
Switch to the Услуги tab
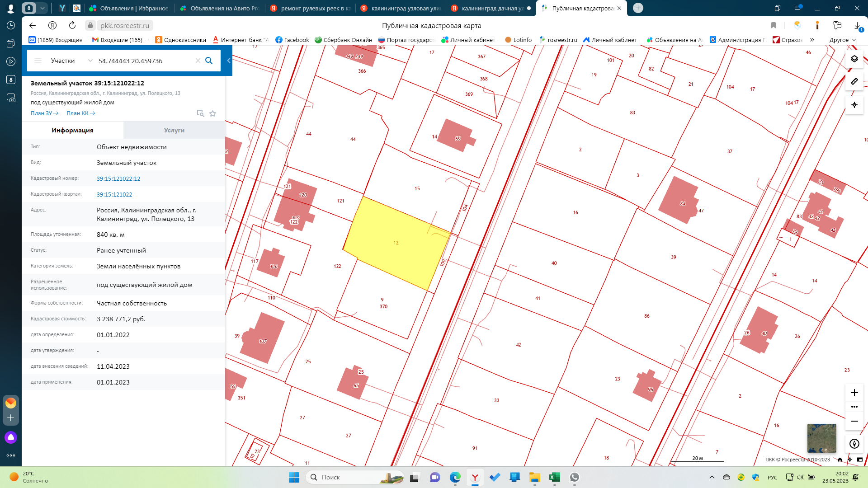click(x=174, y=130)
